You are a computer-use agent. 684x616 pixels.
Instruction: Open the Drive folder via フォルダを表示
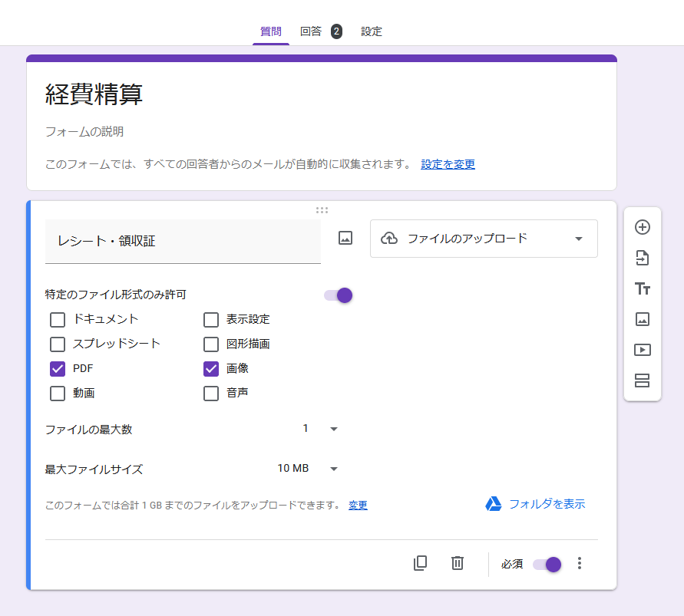point(546,504)
